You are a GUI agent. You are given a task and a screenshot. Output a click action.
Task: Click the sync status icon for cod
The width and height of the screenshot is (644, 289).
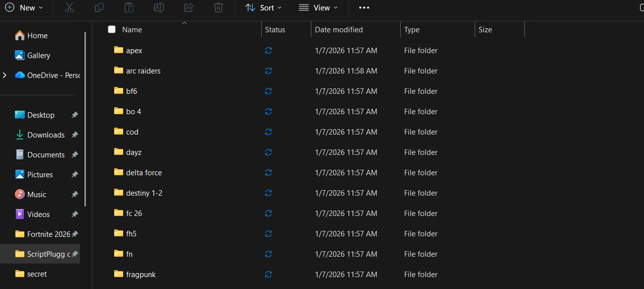[269, 132]
